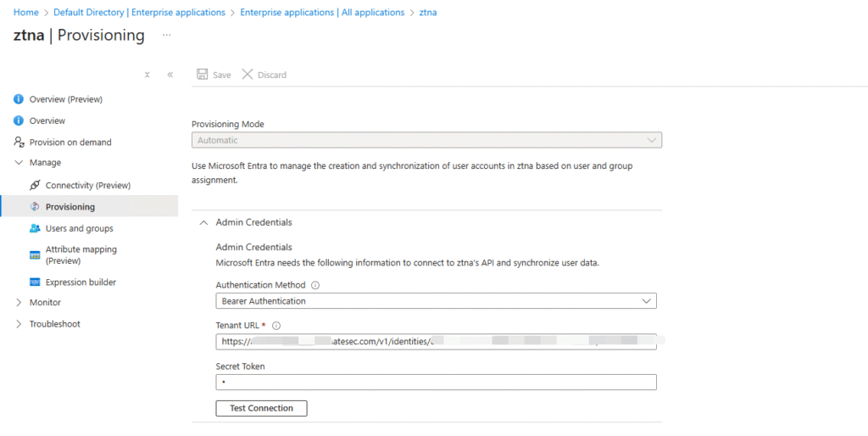Go to Home breadcrumb link

(25, 13)
